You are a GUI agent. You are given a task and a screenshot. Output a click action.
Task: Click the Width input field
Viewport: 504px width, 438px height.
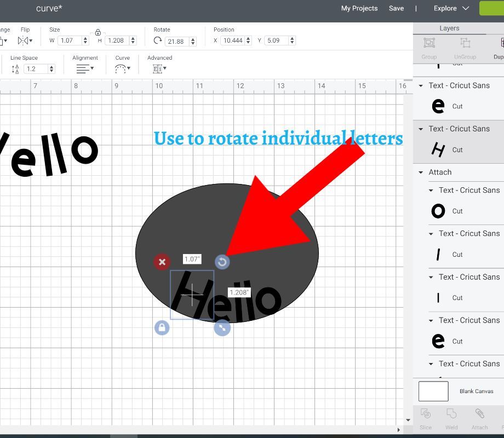[x=70, y=41]
